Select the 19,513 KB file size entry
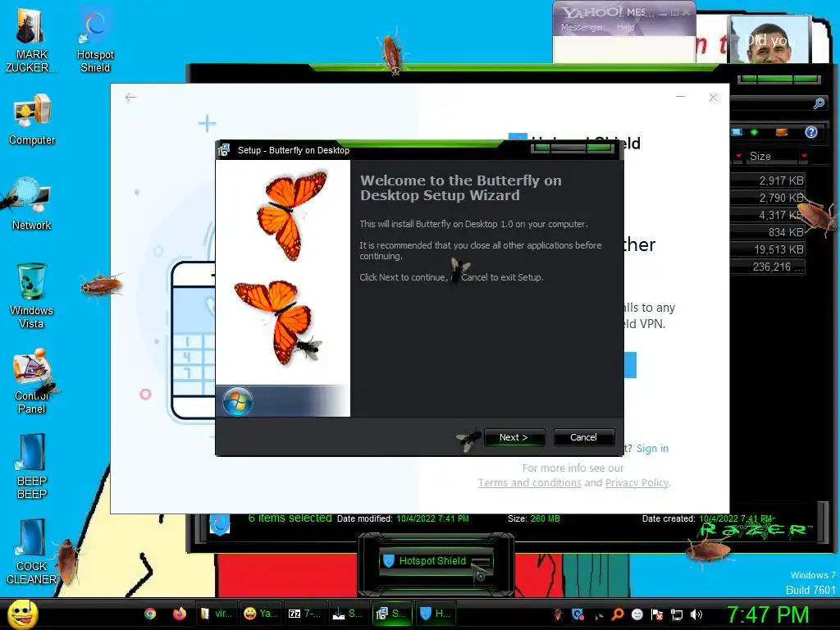The image size is (840, 630). [768, 249]
